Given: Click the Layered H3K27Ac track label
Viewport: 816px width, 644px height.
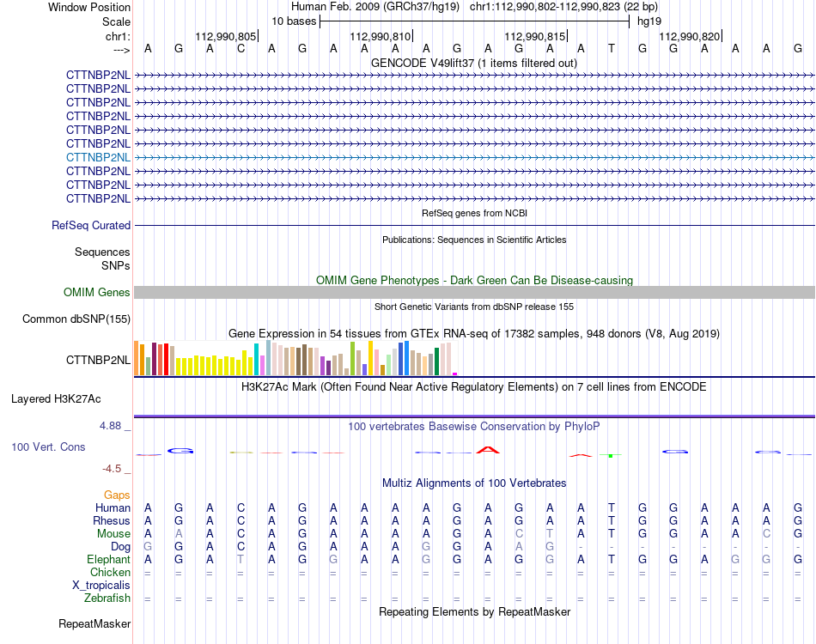Looking at the screenshot, I should click(x=56, y=399).
